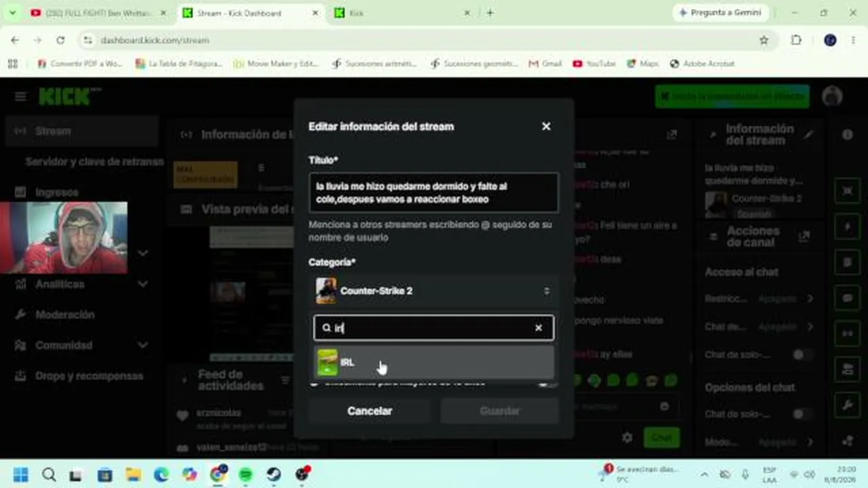Screen dimensions: 868x488
Task: Expand the sidebar section above Analíticas
Action: click(x=142, y=253)
